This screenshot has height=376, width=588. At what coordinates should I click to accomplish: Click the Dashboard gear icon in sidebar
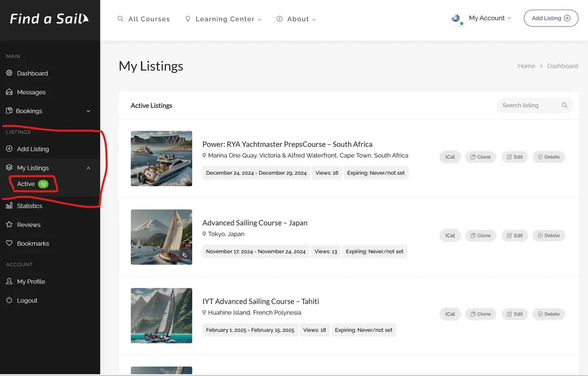coord(9,74)
